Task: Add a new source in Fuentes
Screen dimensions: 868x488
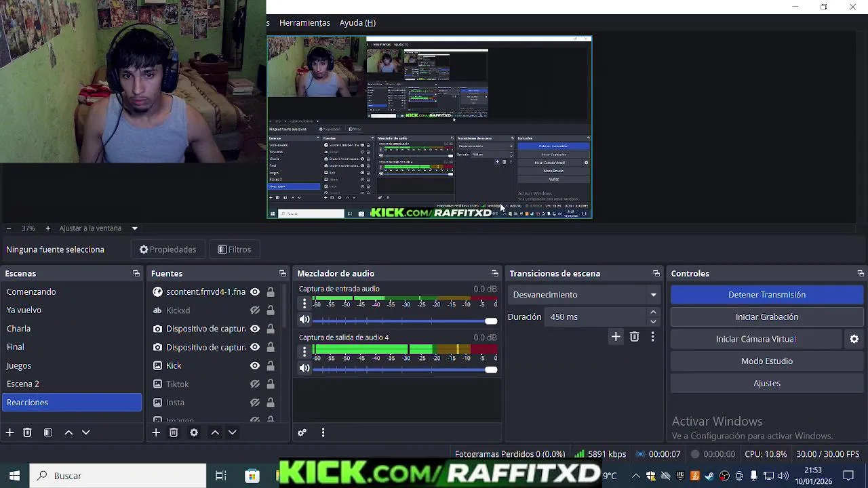Action: tap(156, 432)
